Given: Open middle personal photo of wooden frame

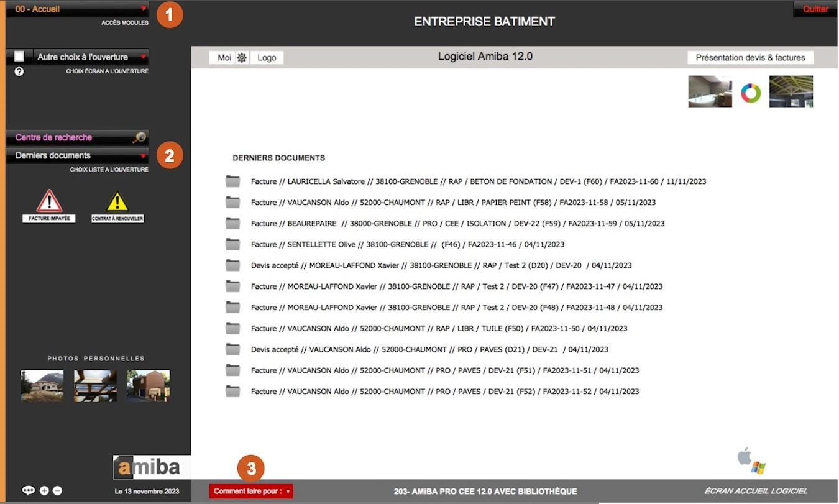Looking at the screenshot, I should pos(95,386).
